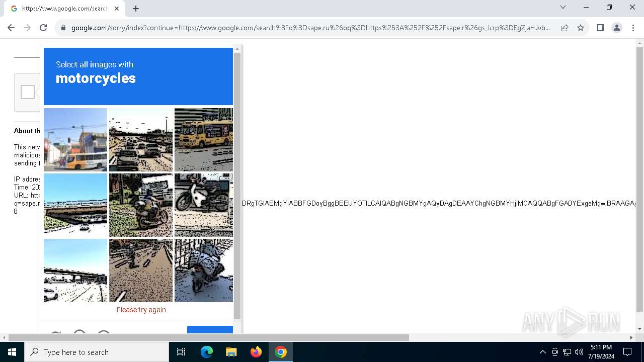Click the blue verify button
Viewport: 644px width, 362px height.
click(210, 330)
